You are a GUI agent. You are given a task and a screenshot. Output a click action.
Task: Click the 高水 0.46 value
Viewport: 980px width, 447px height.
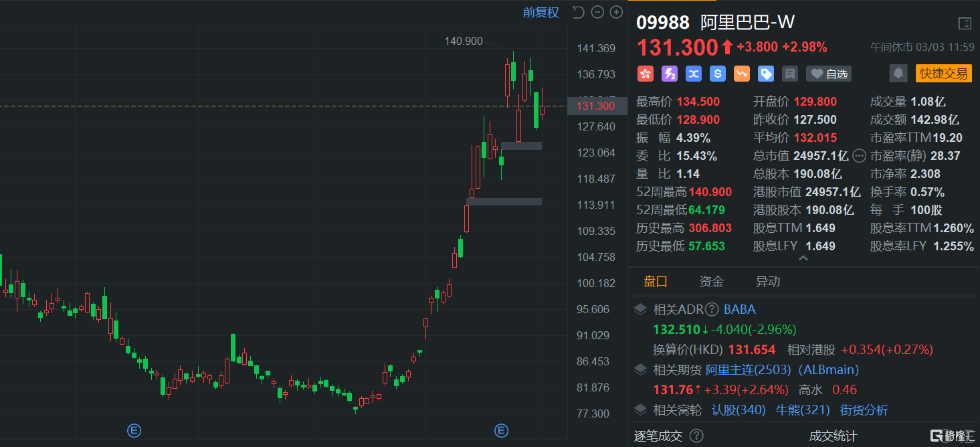coord(845,389)
